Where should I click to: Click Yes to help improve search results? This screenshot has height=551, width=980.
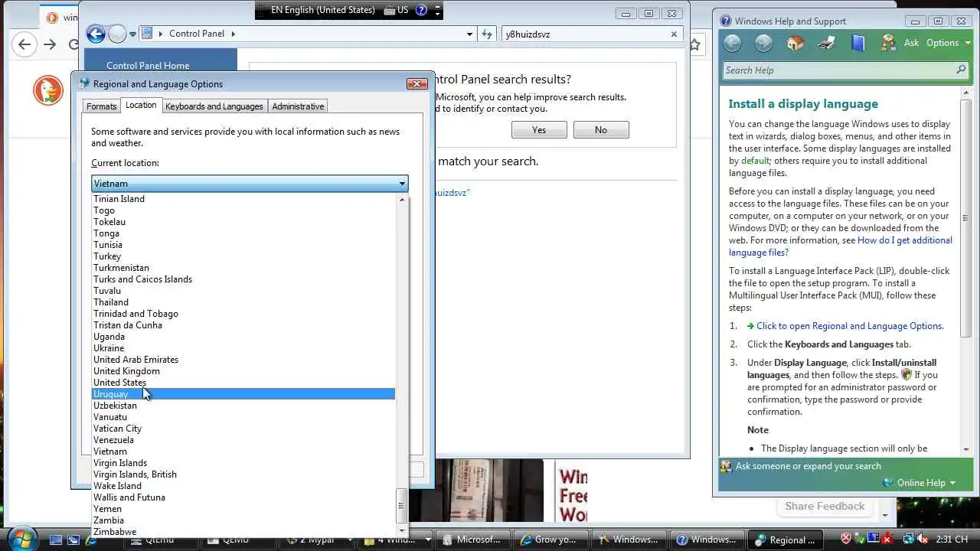coord(539,130)
